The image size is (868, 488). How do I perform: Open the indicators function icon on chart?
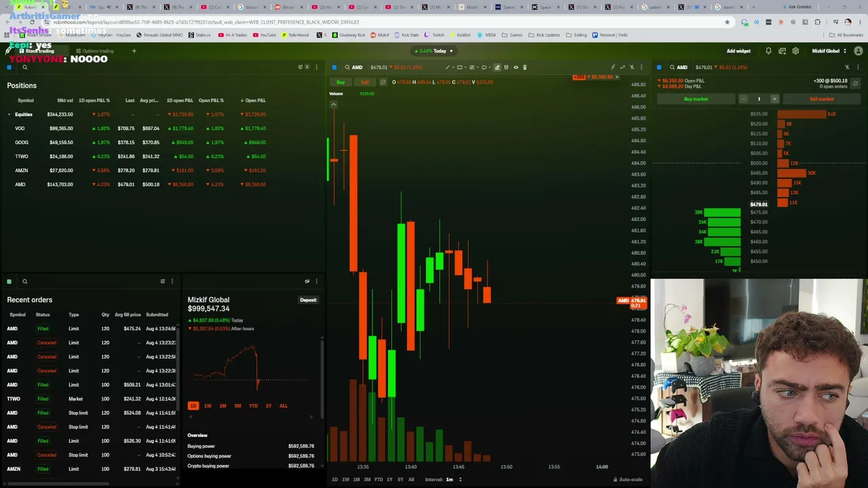tap(613, 67)
